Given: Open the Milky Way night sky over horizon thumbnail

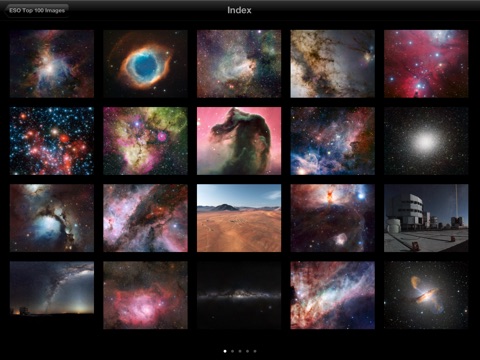Looking at the screenshot, I should [52, 288].
